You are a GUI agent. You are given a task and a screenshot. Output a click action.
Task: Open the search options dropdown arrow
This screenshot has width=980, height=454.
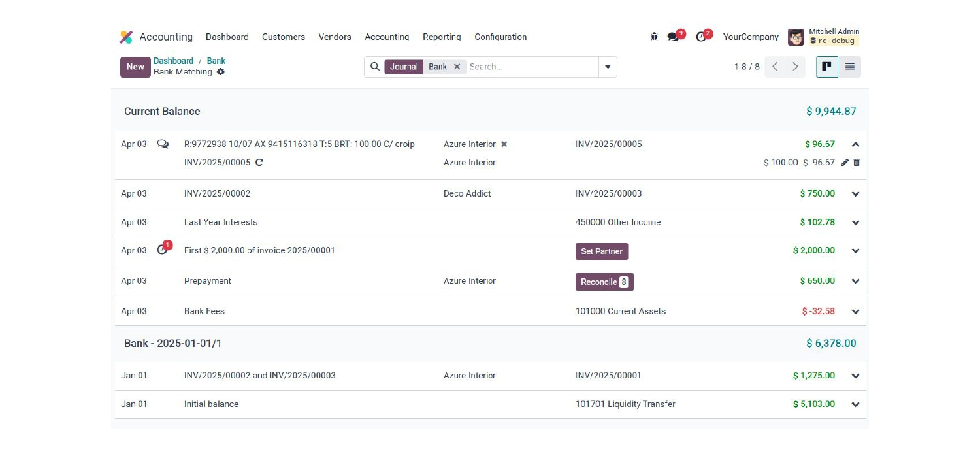(608, 67)
